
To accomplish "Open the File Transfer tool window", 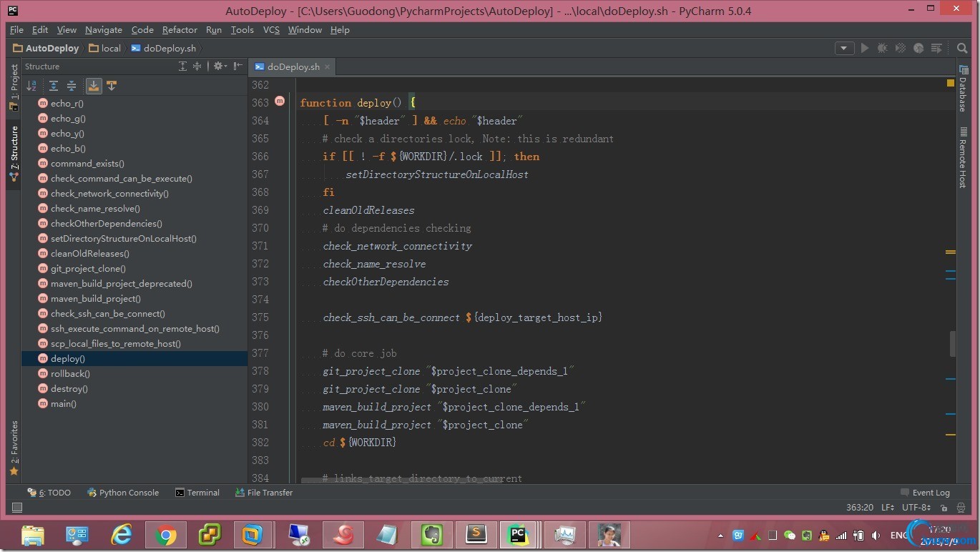I will [263, 493].
